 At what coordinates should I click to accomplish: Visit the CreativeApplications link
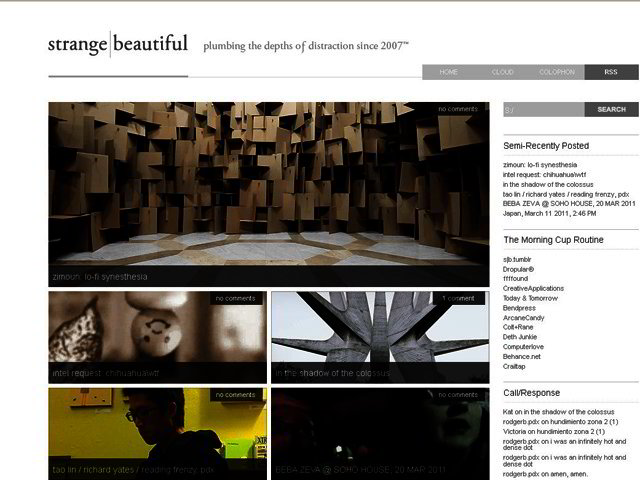click(x=533, y=288)
